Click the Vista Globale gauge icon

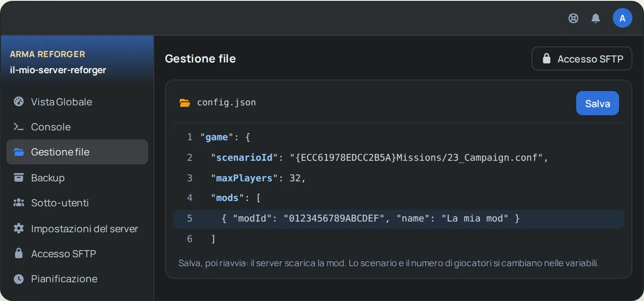pos(19,102)
